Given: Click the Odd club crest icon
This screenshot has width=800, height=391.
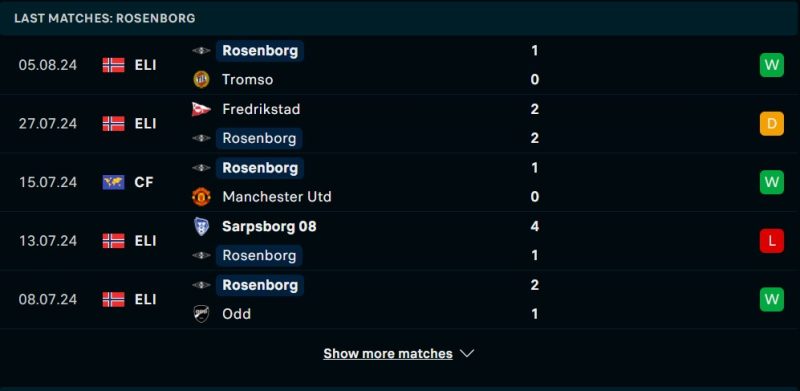Looking at the screenshot, I should [201, 313].
